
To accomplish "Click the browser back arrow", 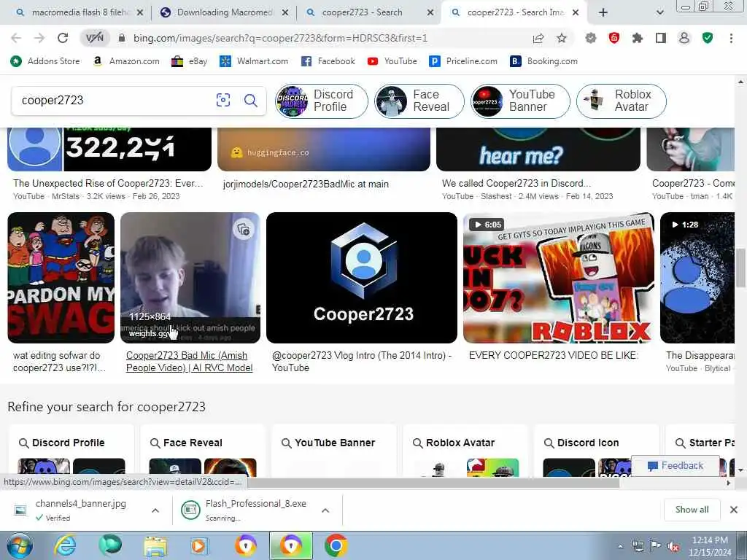I will point(16,38).
